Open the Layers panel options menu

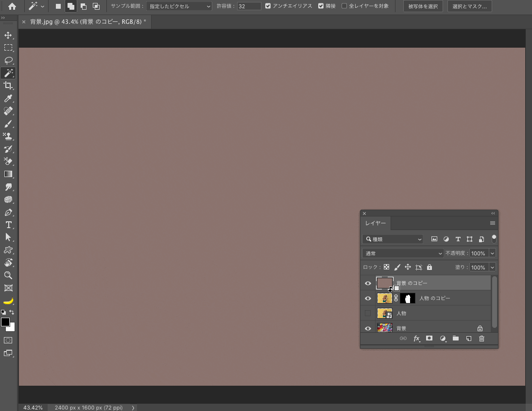(x=493, y=223)
